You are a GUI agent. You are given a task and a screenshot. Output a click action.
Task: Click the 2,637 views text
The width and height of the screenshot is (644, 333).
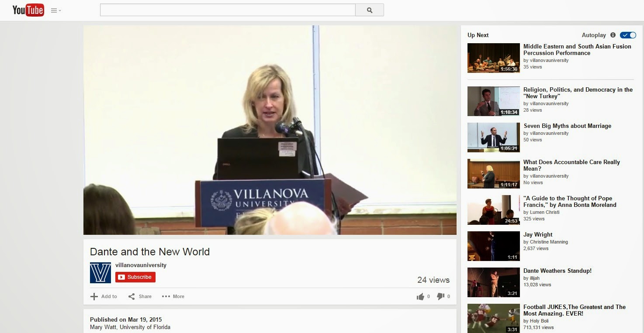[536, 248]
